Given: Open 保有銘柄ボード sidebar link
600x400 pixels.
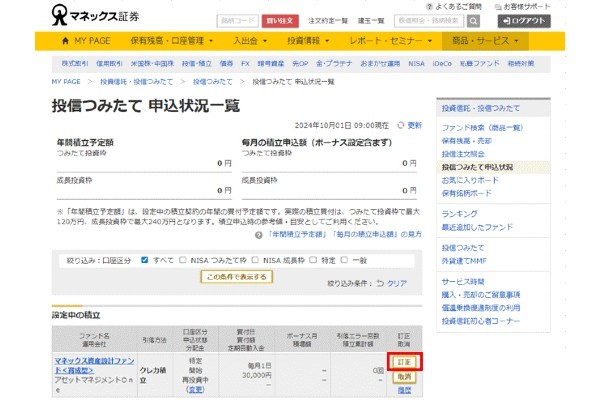Looking at the screenshot, I should (x=466, y=193).
